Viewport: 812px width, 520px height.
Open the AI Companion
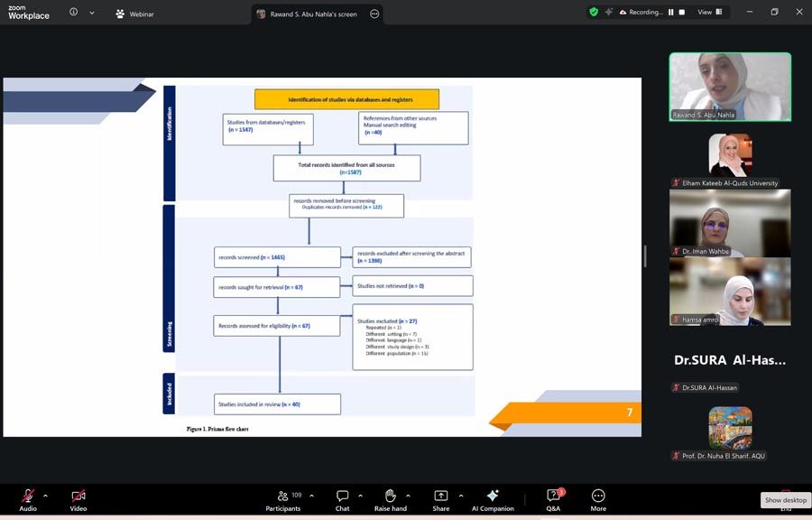click(x=493, y=496)
